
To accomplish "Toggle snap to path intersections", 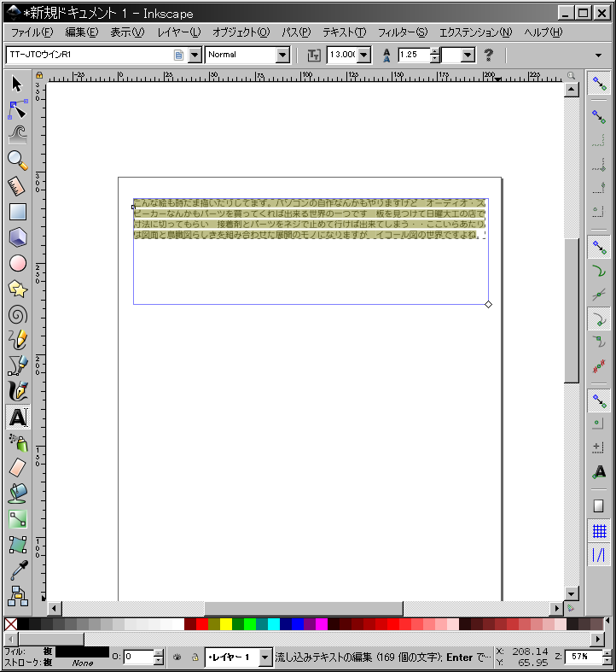I will tap(599, 295).
